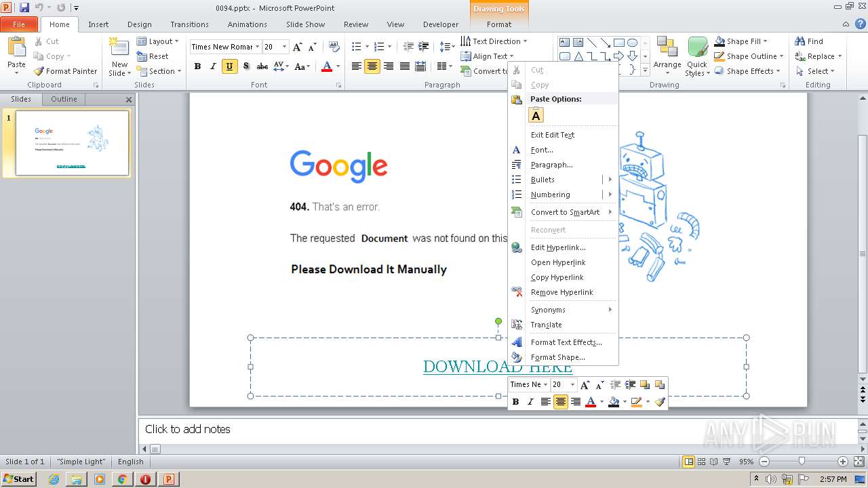This screenshot has height=488, width=868.
Task: Click ribbon Font Color red swatch
Action: pyautogui.click(x=326, y=66)
